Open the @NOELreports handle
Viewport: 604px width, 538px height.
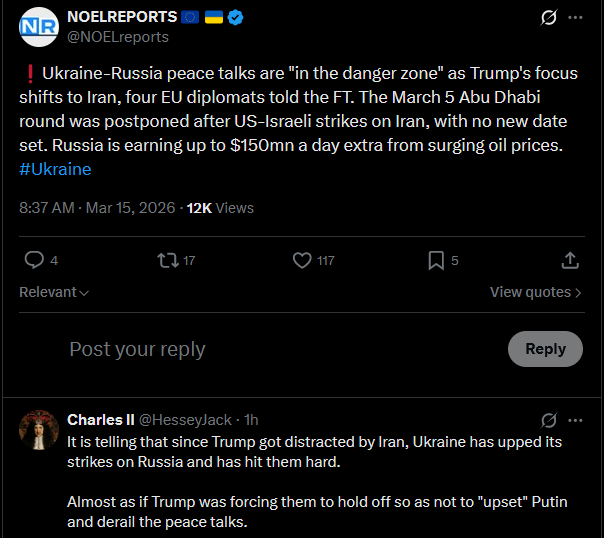click(118, 37)
